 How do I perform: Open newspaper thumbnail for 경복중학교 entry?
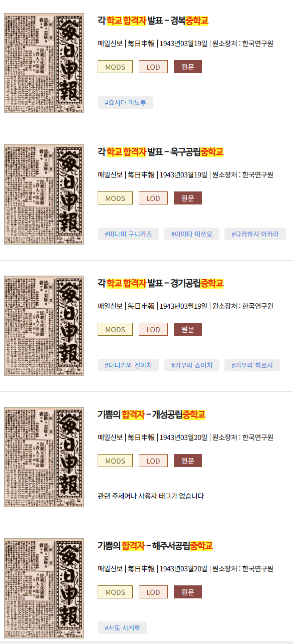(44, 64)
